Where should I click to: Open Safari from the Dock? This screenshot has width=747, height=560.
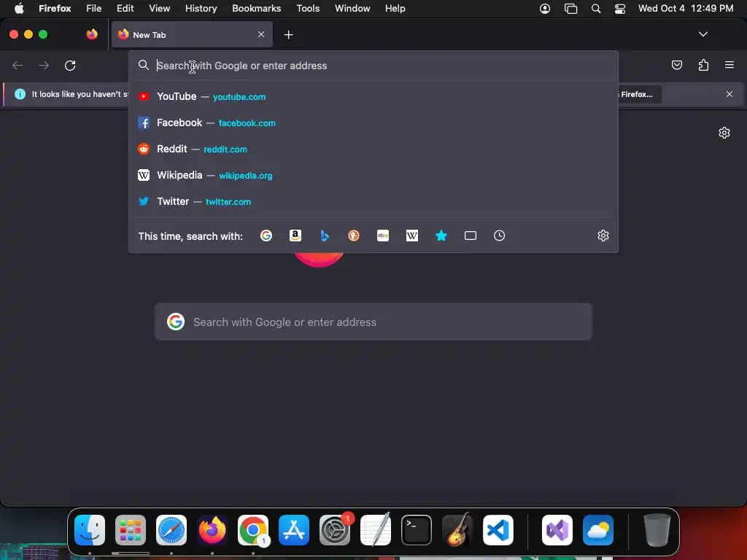pos(171,530)
